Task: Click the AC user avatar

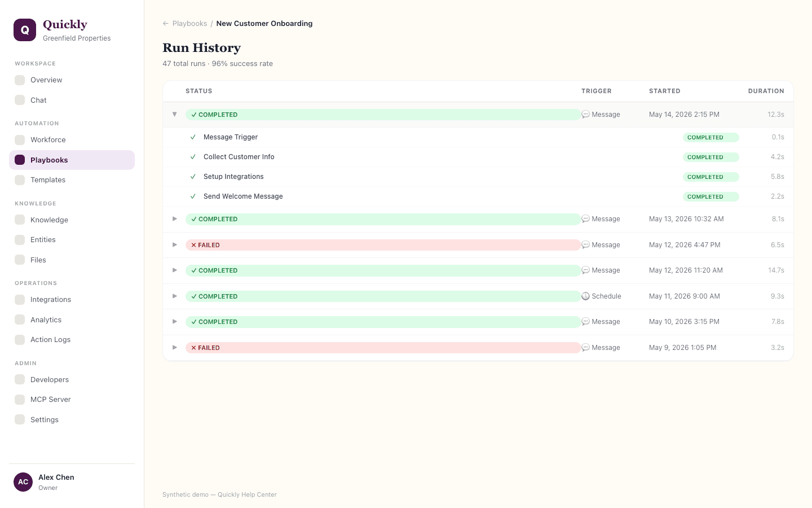Action: pyautogui.click(x=23, y=482)
